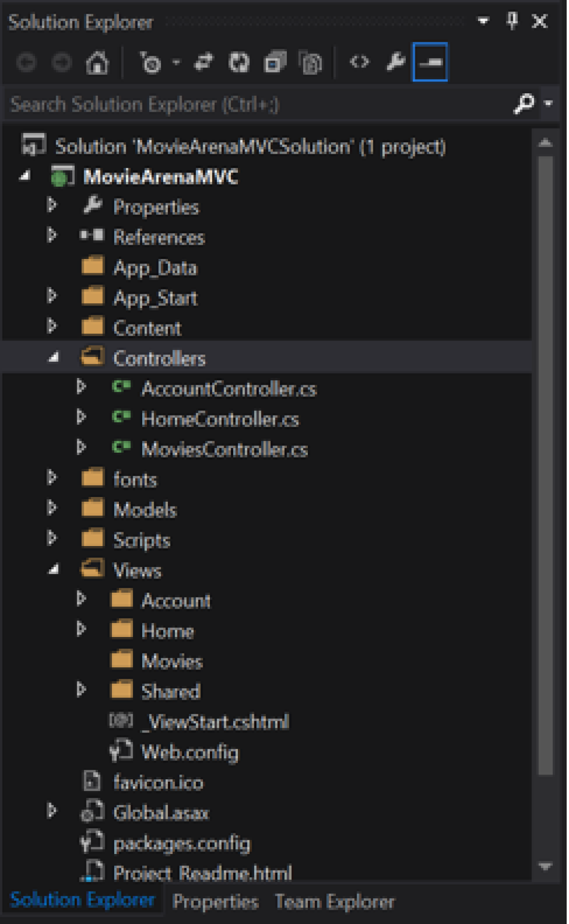Collapse the Controllers folder
The image size is (569, 924).
click(53, 358)
